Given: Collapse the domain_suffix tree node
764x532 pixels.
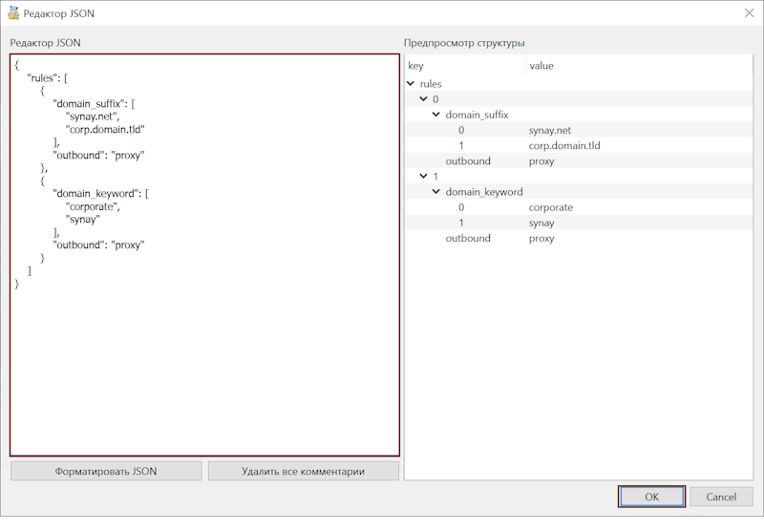Looking at the screenshot, I should coord(435,115).
